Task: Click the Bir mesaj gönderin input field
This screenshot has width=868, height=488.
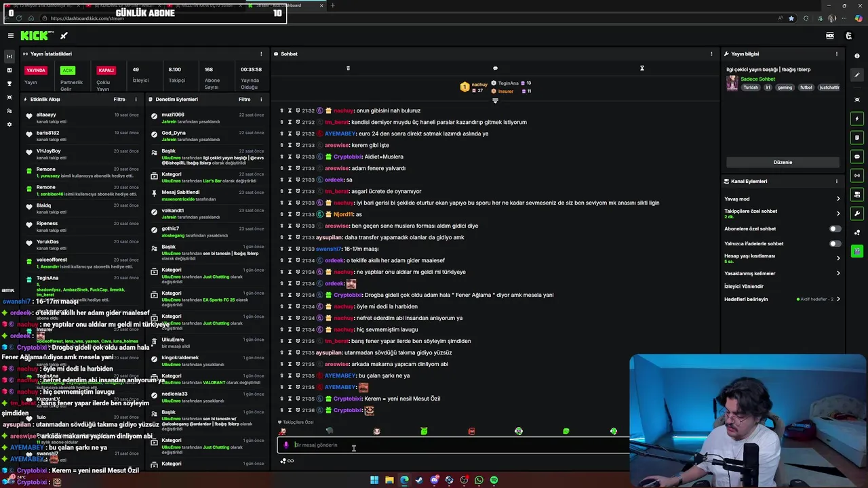Action: point(454,445)
